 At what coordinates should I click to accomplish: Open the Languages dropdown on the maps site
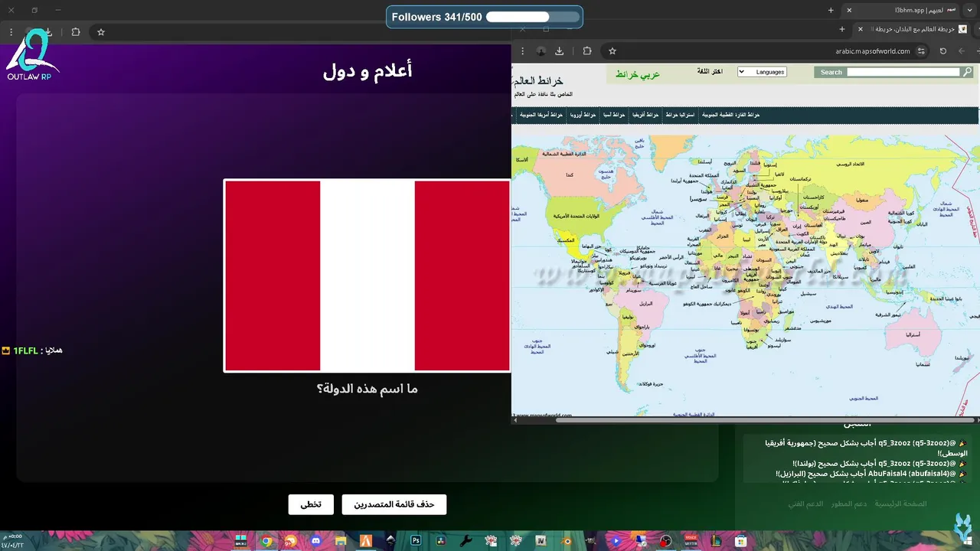pos(761,72)
